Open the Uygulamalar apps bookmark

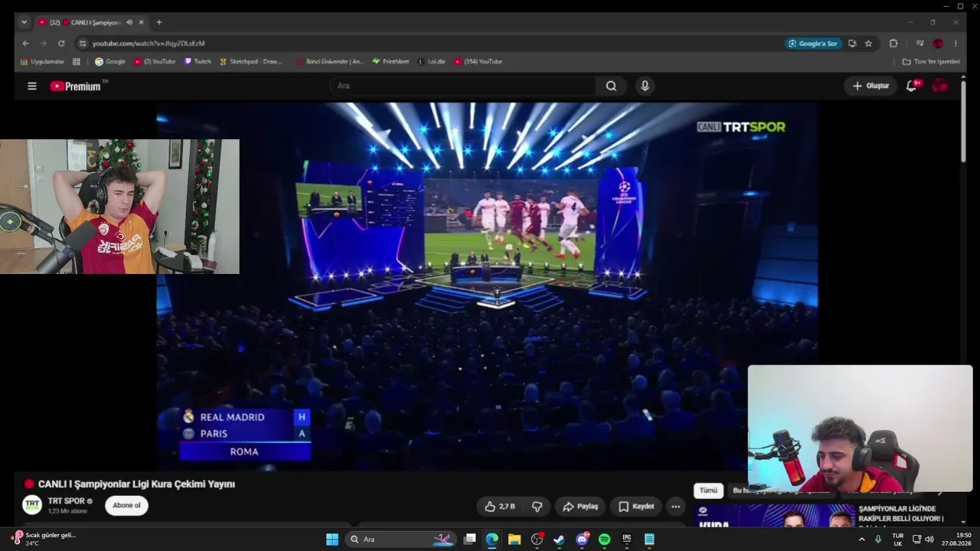tap(43, 61)
